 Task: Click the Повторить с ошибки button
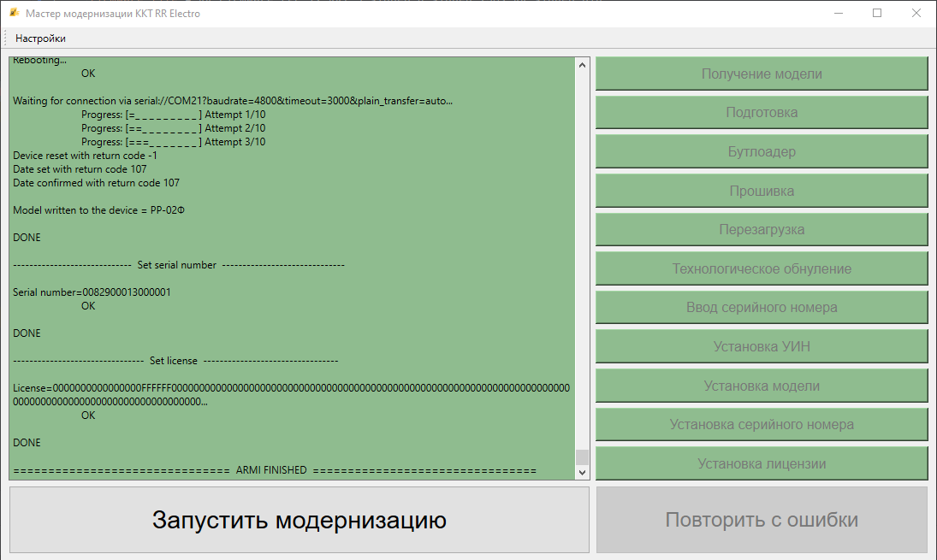pos(762,520)
